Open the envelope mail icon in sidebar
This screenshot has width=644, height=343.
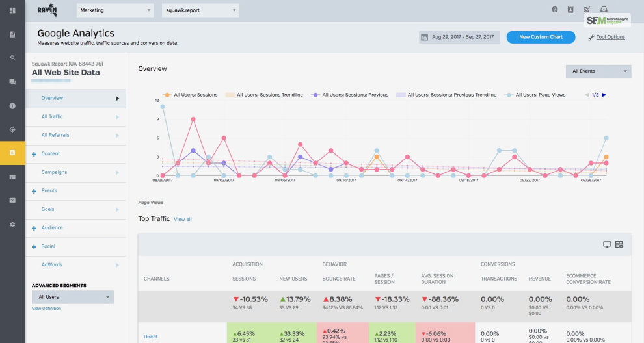(x=12, y=200)
